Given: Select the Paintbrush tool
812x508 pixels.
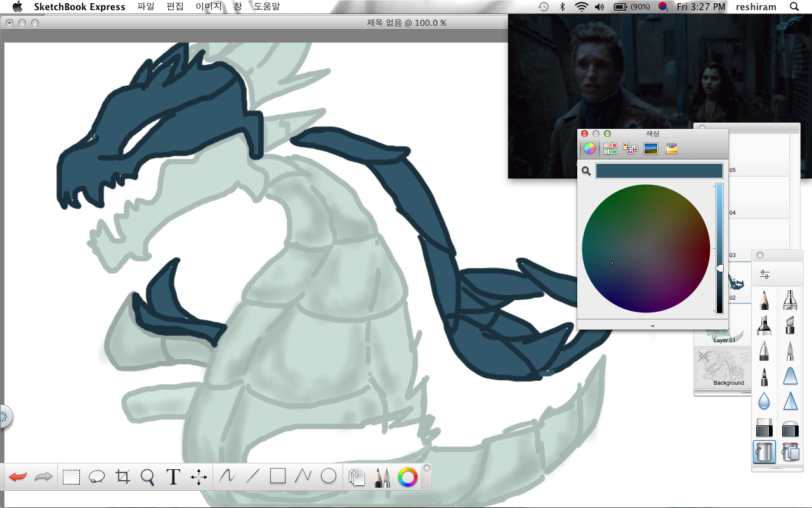Looking at the screenshot, I should [x=790, y=351].
